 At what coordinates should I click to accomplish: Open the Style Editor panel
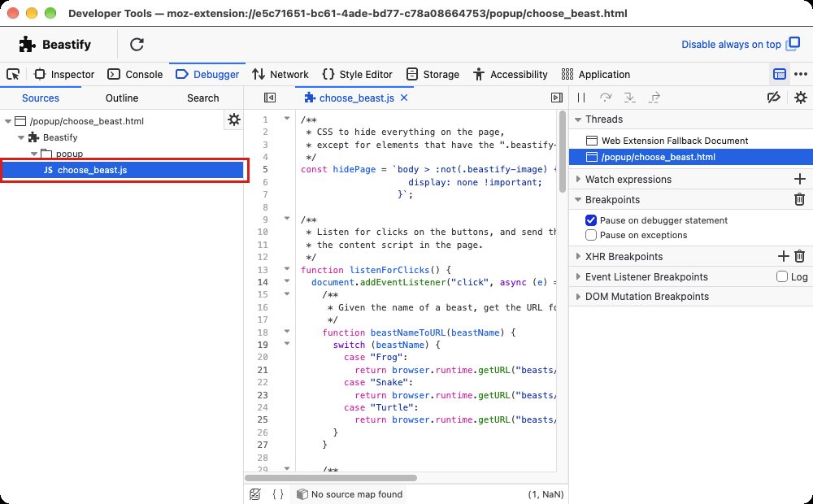pos(357,74)
